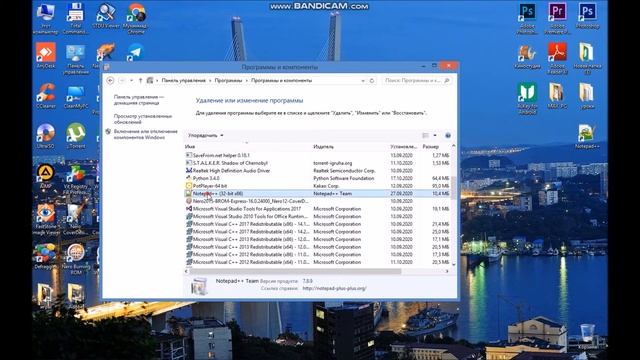This screenshot has width=640, height=360.
Task: Click the Kakao Corp. publisher cell
Action: tap(326, 186)
